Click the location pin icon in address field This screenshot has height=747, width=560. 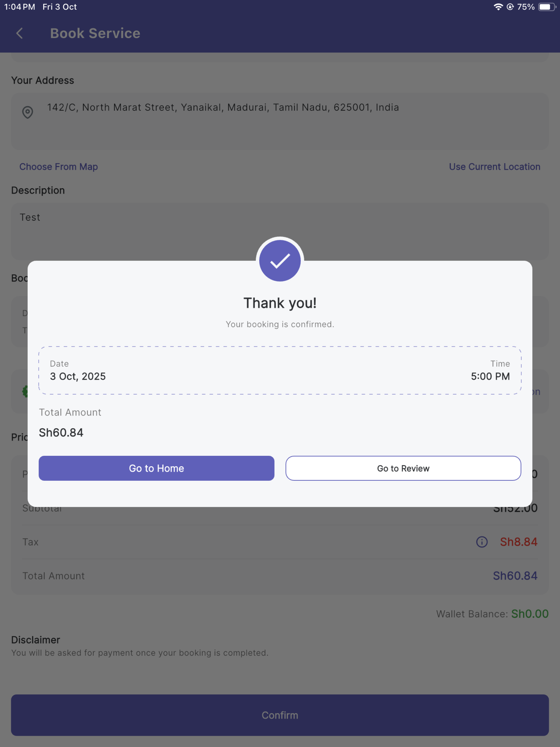coord(28,112)
